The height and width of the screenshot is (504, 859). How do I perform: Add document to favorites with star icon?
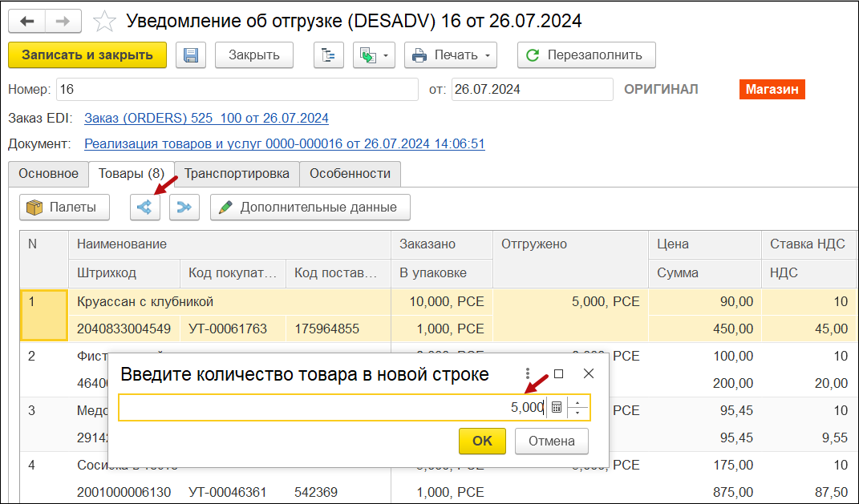pyautogui.click(x=104, y=22)
